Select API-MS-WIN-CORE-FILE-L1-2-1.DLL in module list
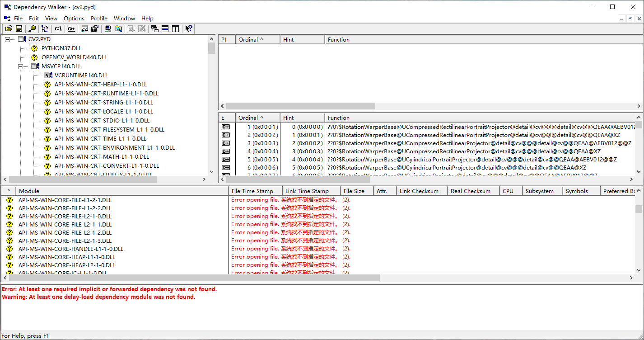Screen dimensions: 644x340 (65, 200)
